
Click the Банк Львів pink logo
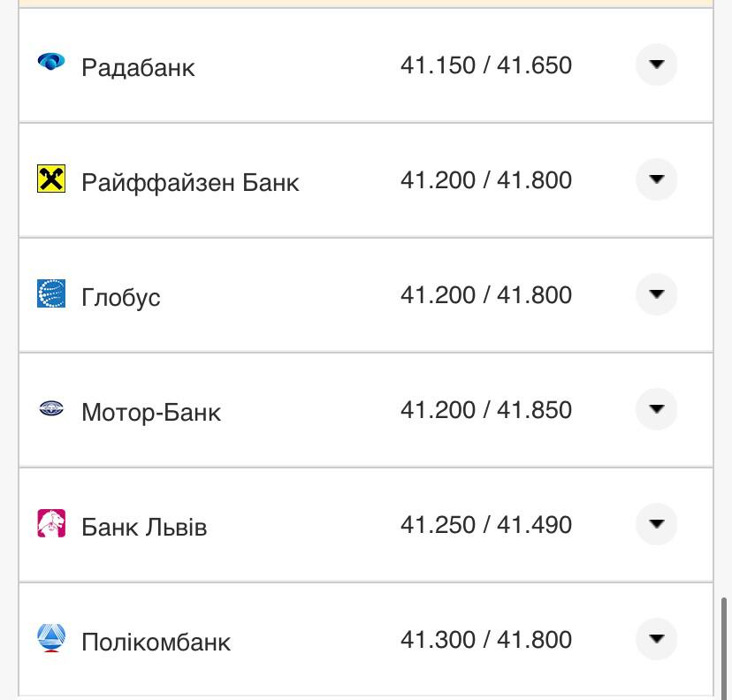point(51,523)
